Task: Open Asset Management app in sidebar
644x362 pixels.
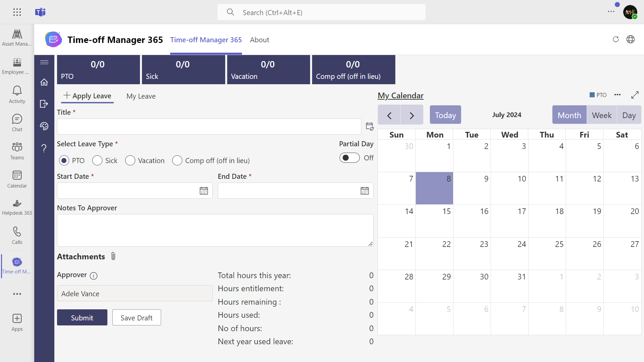Action: point(17,38)
